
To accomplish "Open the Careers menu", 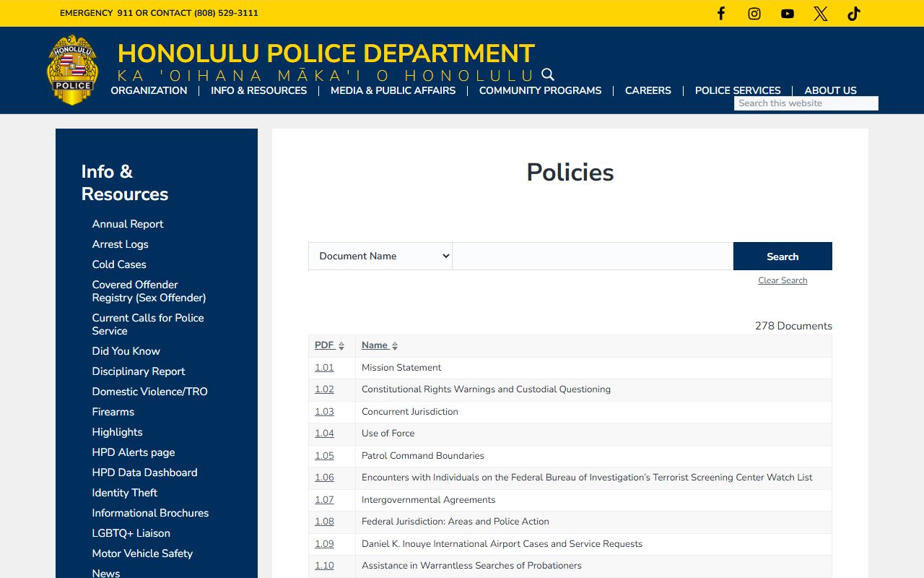I will point(648,90).
